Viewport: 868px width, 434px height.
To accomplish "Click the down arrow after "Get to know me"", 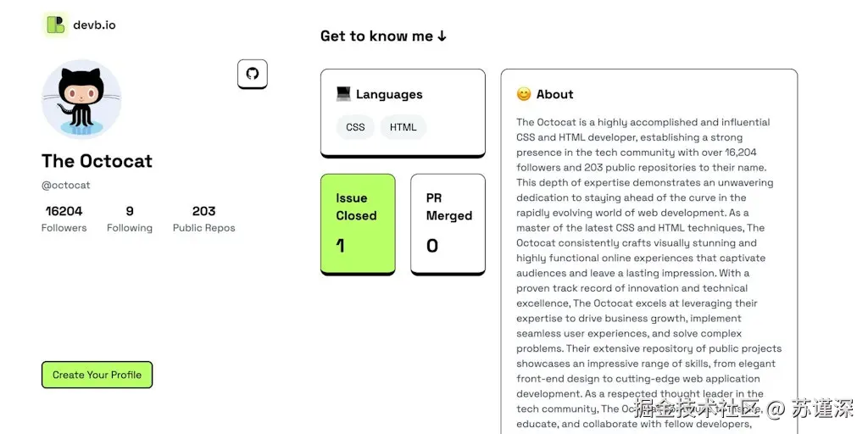I will coord(442,36).
